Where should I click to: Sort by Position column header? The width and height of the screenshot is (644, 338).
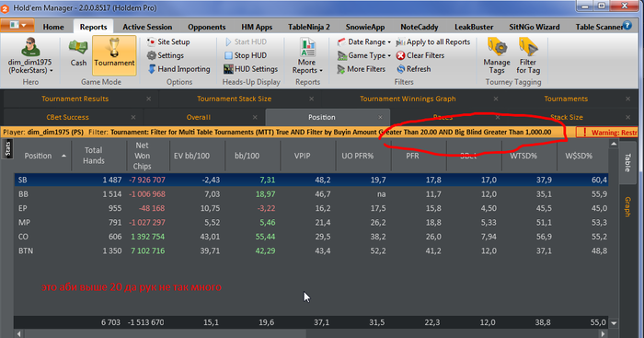click(42, 156)
